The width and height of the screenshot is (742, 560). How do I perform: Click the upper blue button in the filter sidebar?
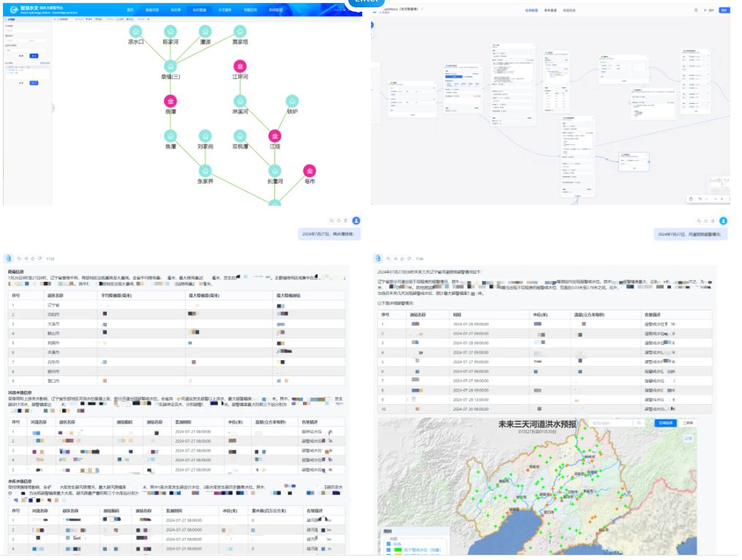(34, 56)
